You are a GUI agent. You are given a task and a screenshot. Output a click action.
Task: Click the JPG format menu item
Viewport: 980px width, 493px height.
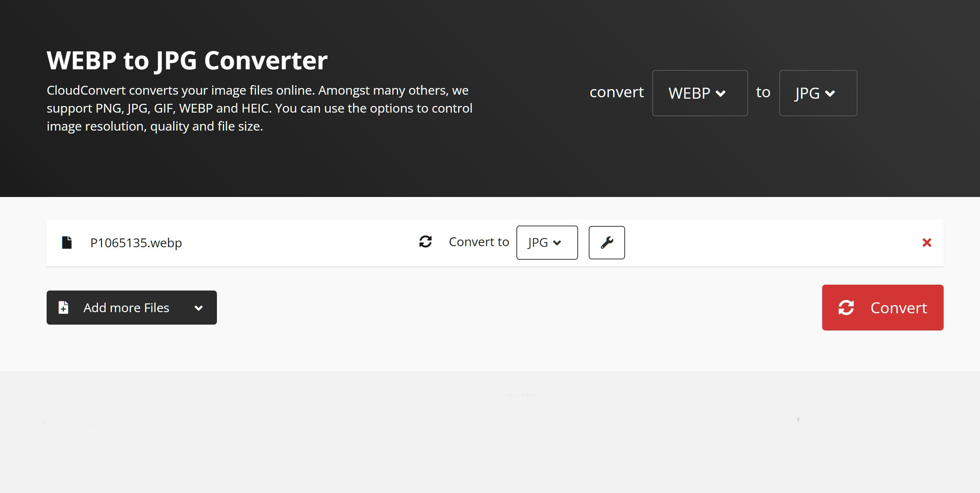pos(544,241)
